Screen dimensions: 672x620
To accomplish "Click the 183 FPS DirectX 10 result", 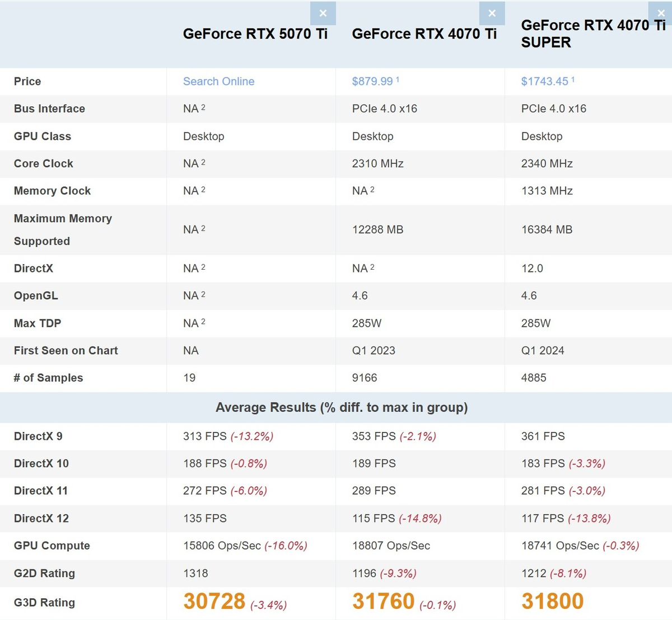I will coord(543,463).
